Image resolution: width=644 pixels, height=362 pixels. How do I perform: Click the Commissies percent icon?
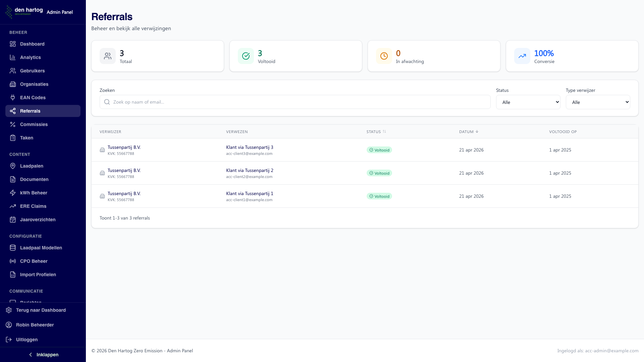(13, 124)
